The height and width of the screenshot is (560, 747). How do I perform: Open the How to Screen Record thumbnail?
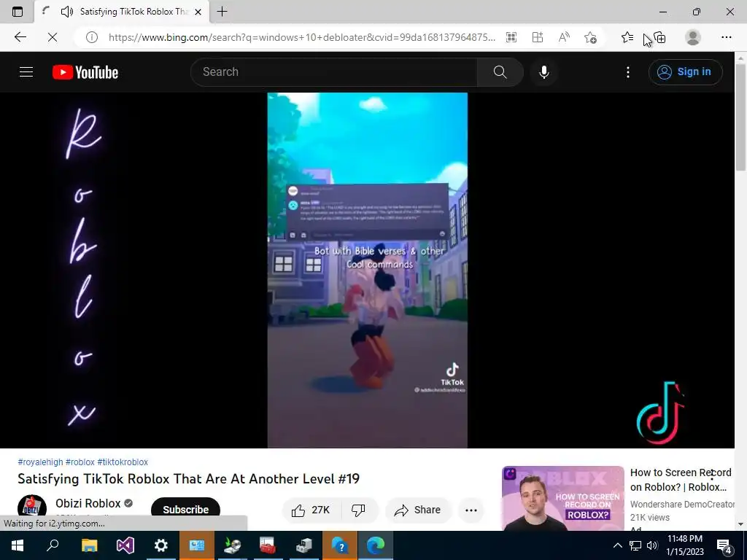click(x=563, y=498)
